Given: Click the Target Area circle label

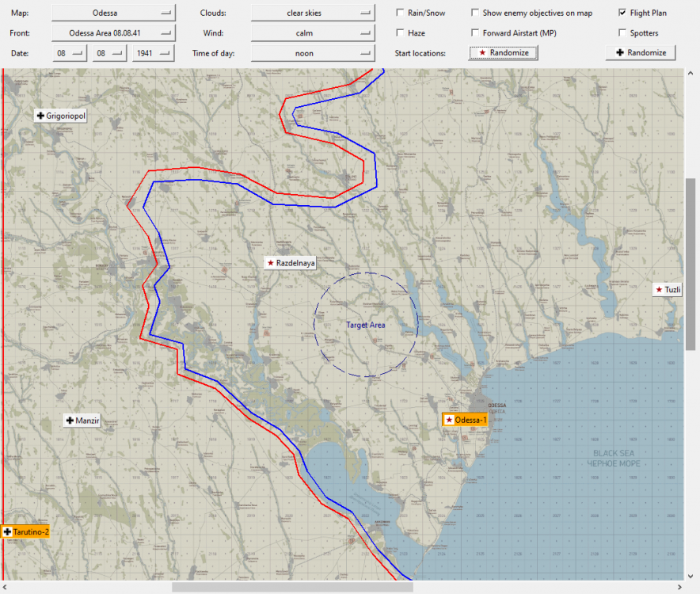Looking at the screenshot, I should click(x=366, y=326).
